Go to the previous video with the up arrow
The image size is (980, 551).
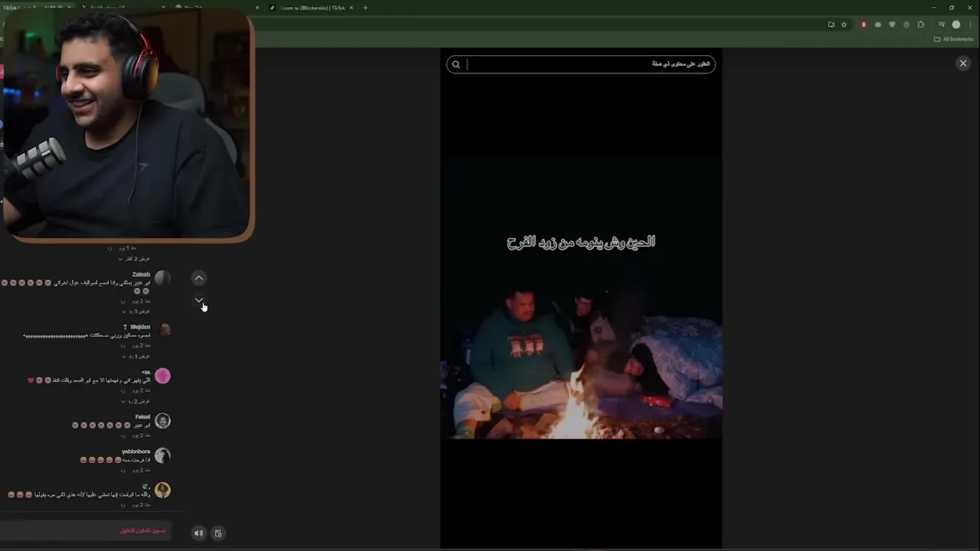point(198,278)
